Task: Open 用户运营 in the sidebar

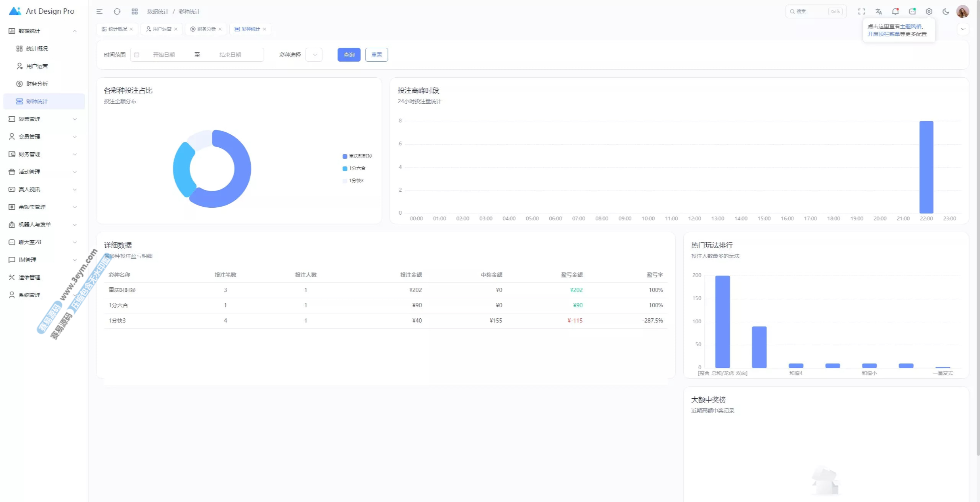Action: tap(37, 66)
